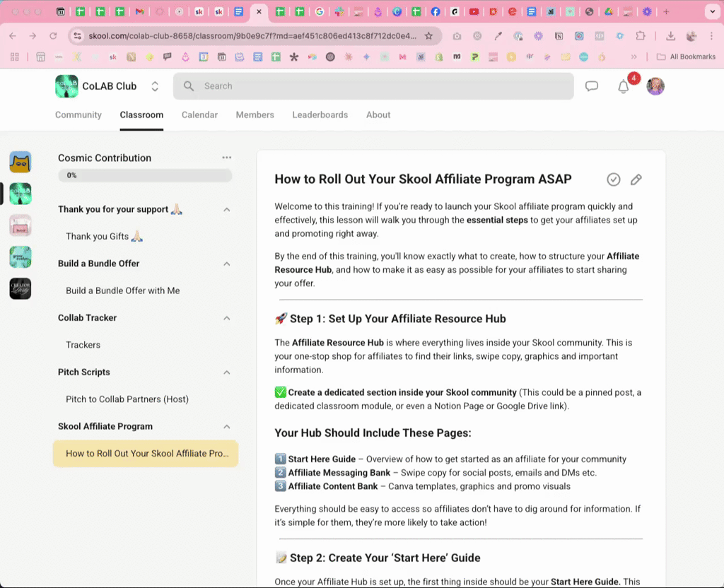724x588 pixels.
Task: Open Pitch to Collab Partners (Host)
Action: point(127,399)
